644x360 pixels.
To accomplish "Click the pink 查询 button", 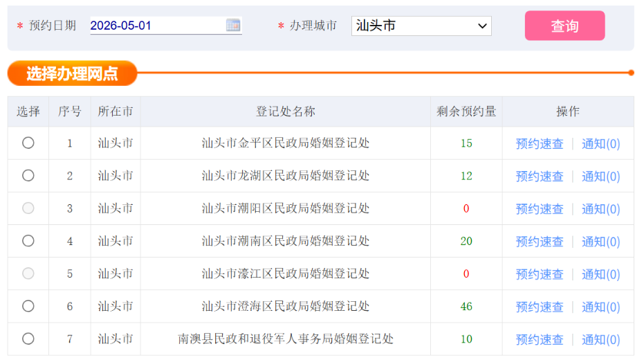I will [564, 26].
